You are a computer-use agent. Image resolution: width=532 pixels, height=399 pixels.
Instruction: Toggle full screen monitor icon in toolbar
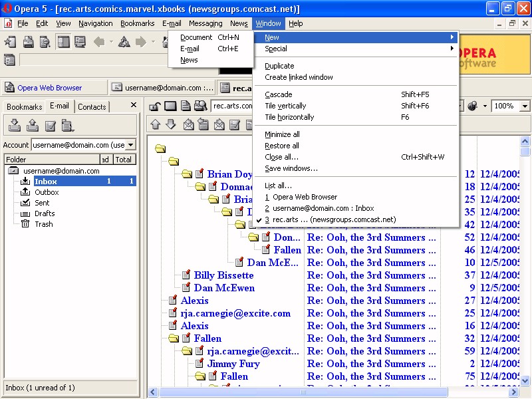coord(80,42)
